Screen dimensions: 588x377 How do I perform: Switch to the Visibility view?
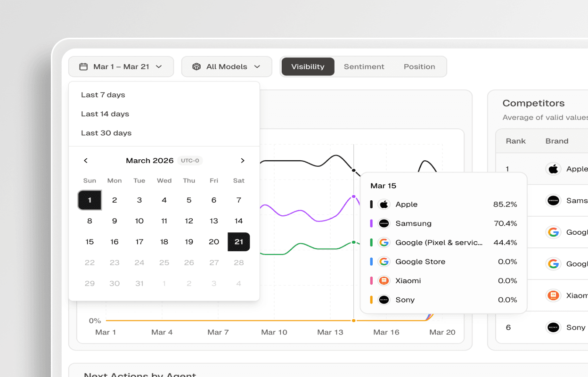[308, 67]
